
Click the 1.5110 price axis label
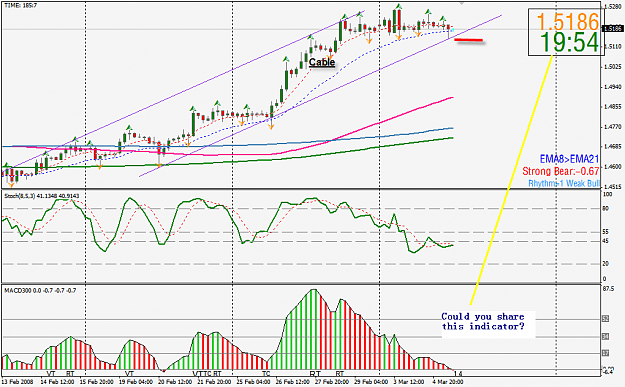tap(613, 47)
